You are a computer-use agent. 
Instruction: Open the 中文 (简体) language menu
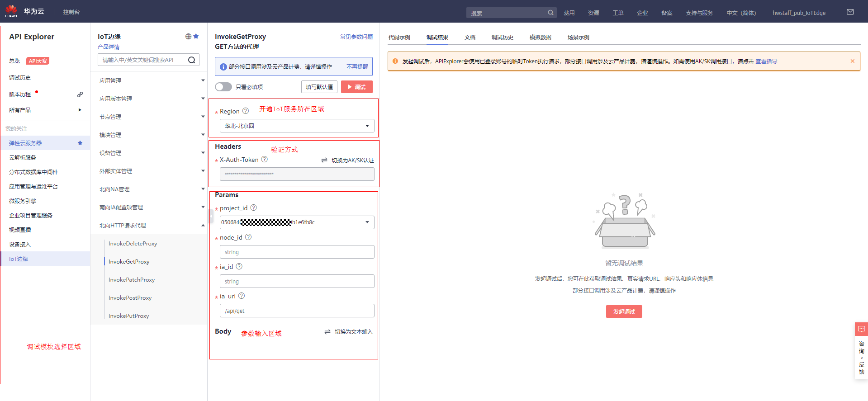[x=741, y=13]
